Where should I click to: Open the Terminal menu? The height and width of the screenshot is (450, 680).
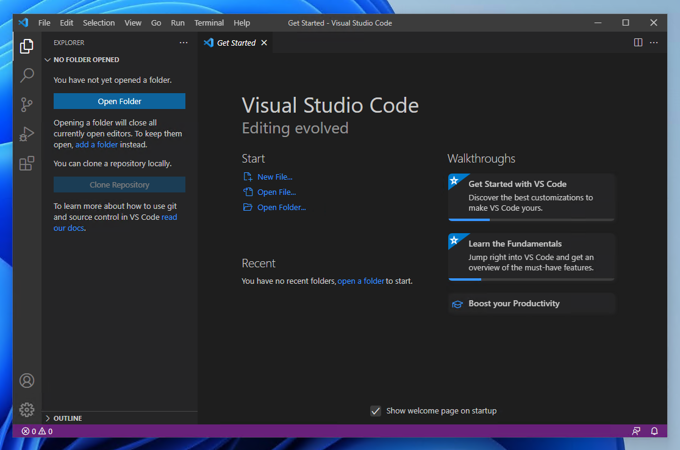point(209,23)
